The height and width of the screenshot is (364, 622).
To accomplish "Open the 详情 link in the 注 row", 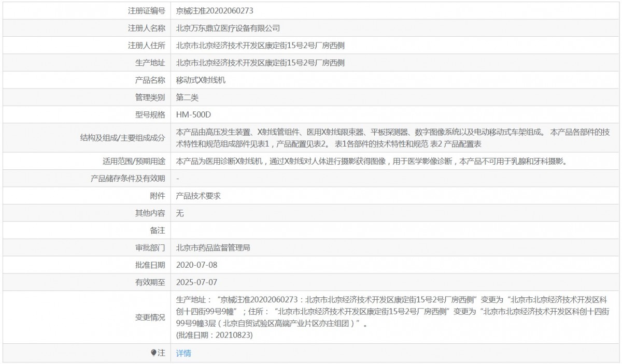I will pos(183,353).
